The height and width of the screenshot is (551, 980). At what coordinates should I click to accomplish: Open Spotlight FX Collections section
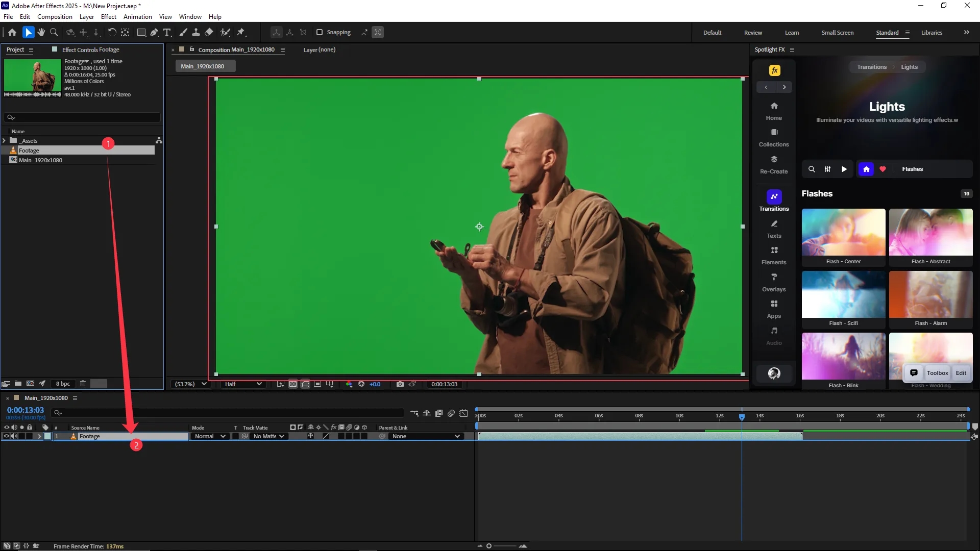click(x=774, y=138)
